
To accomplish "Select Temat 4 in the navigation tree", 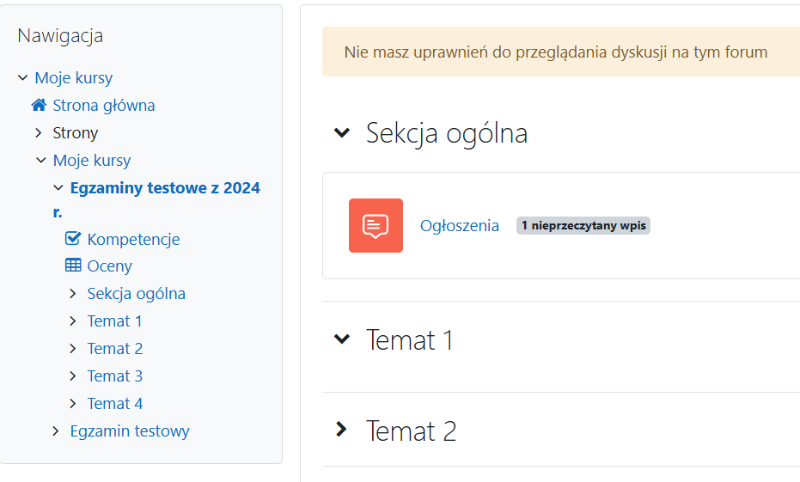I will pyautogui.click(x=114, y=403).
